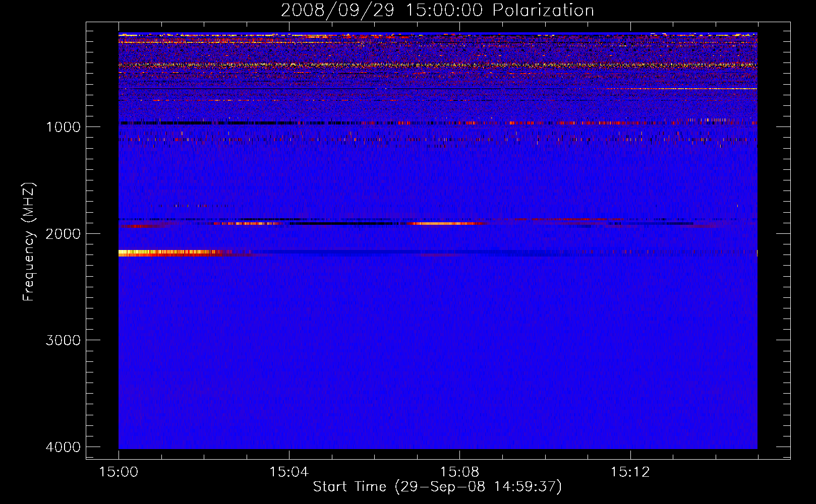This screenshot has height=504, width=816.
Task: Click the 'Start Time (29-Sep-08 14:59:37)' label
Action: (437, 487)
